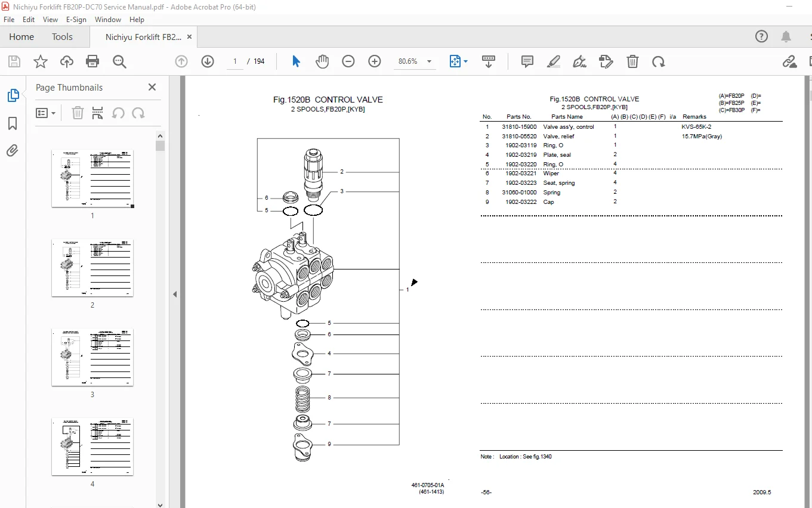Select page 4 thumbnail
812x508 pixels.
(92, 447)
